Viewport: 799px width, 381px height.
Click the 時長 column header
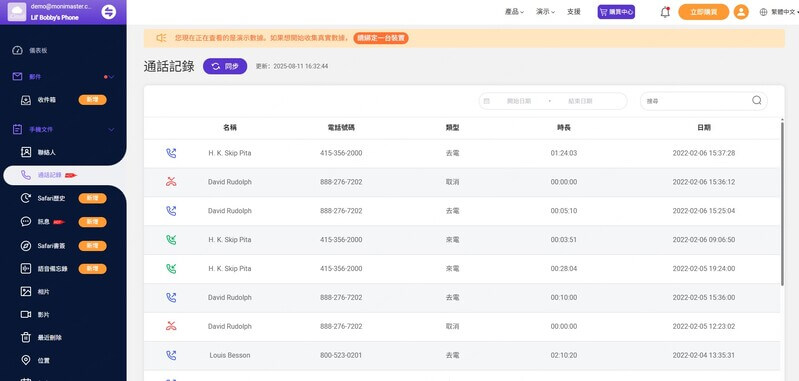tap(564, 128)
